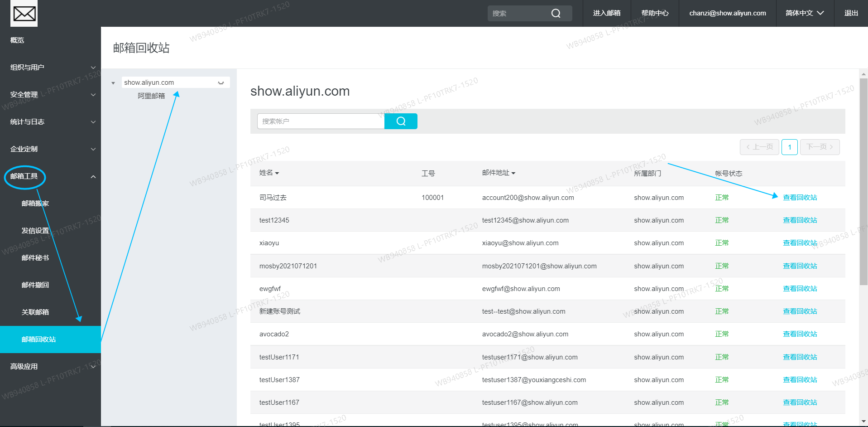The height and width of the screenshot is (427, 868).
Task: Sort by 邮件地址 column header
Action: 499,173
